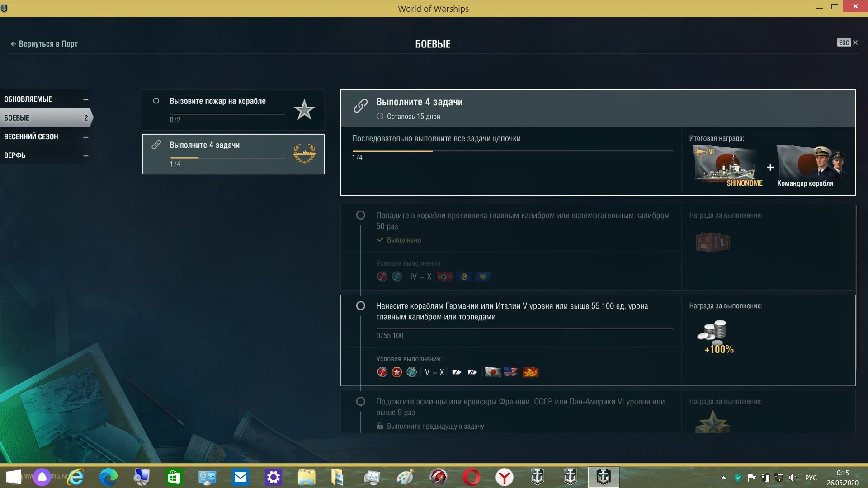Return to port via 'Вернуться в Порт'
The height and width of the screenshot is (488, 868).
[x=44, y=44]
